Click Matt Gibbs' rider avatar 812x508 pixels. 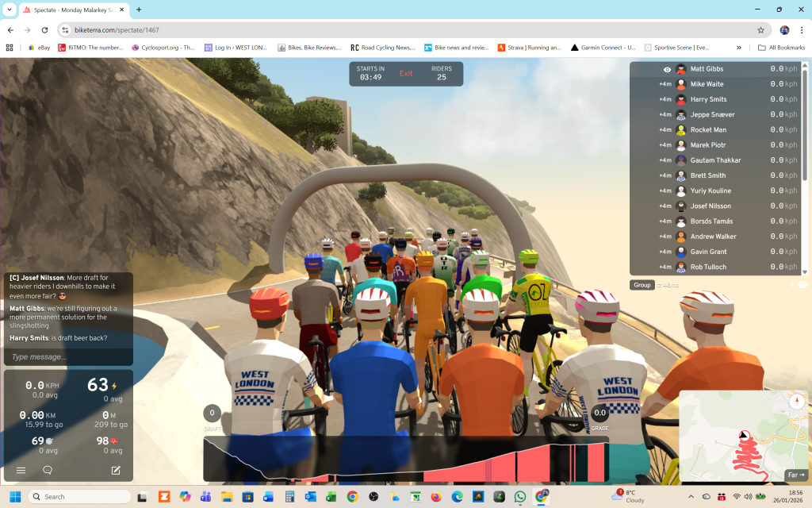click(x=680, y=69)
